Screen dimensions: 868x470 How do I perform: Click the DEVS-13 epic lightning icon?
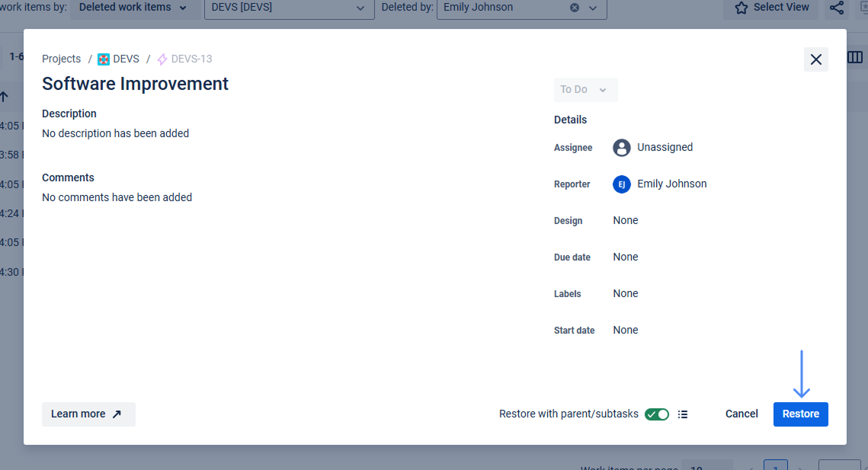(x=162, y=59)
